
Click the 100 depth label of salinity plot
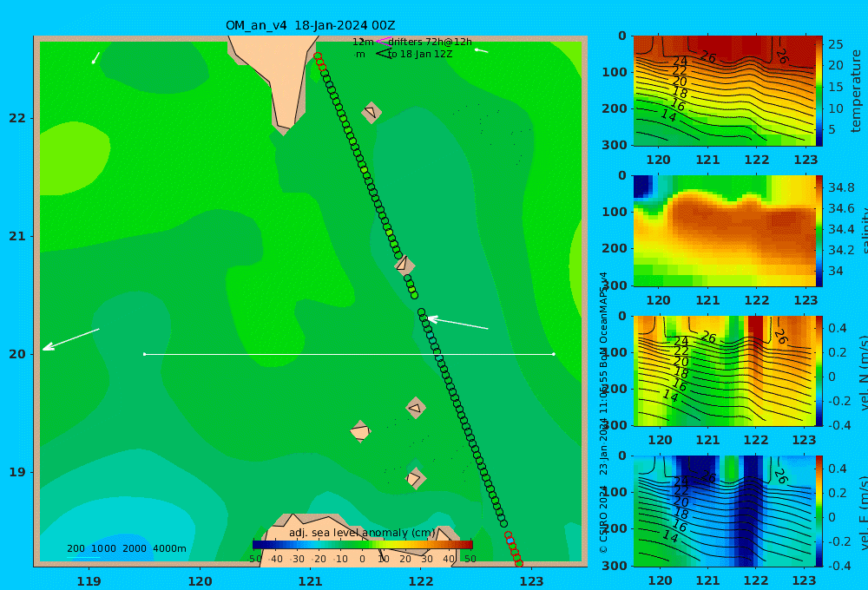tap(615, 212)
